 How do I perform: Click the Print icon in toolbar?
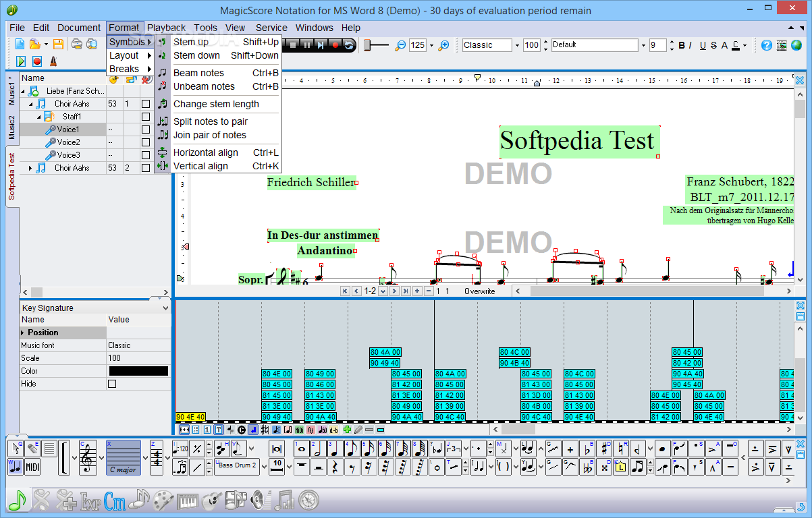tap(77, 45)
